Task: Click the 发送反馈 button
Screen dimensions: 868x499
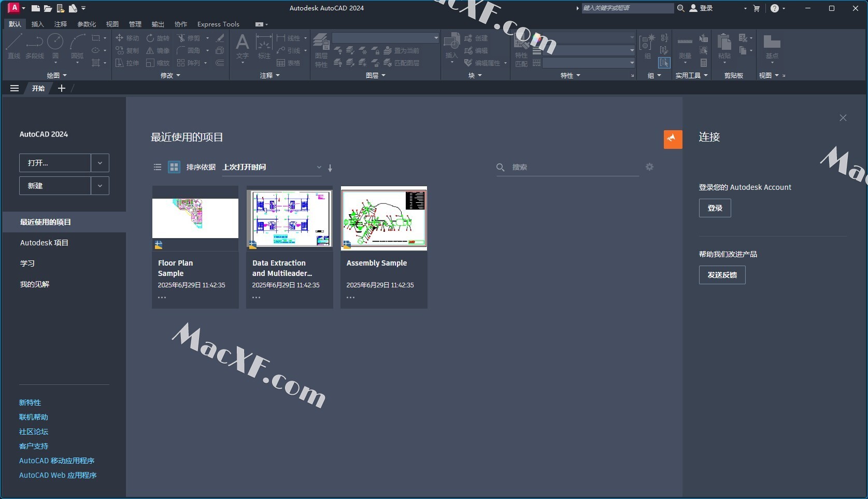Action: pos(722,275)
